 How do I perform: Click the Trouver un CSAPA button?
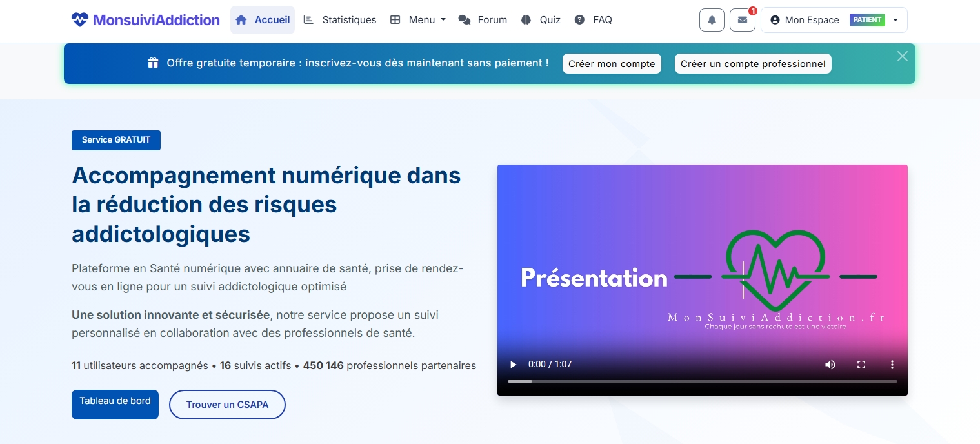point(227,405)
